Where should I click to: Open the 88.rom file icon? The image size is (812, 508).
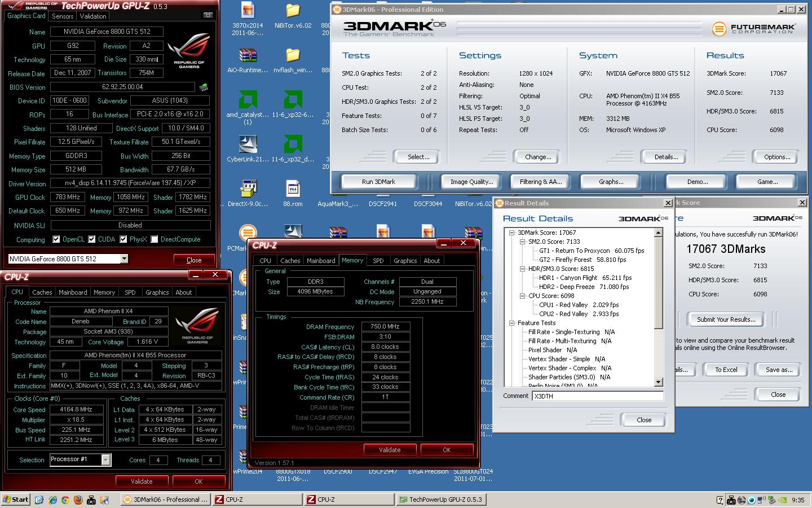[x=293, y=189]
